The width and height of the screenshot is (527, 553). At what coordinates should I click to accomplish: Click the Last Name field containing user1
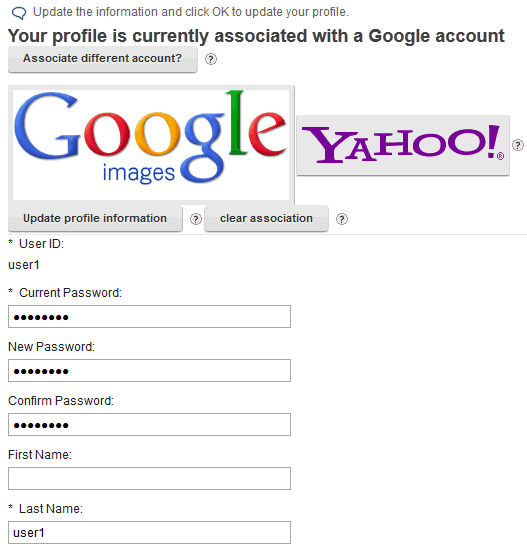150,533
